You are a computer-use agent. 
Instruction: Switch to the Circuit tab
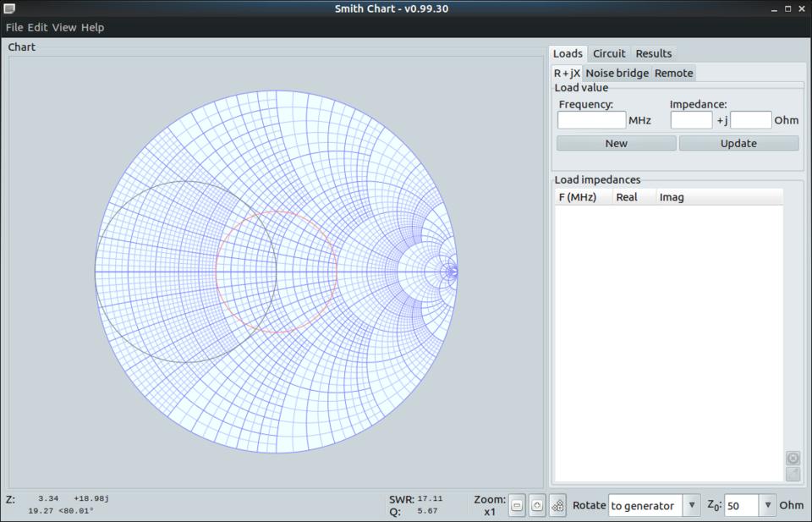coord(609,53)
